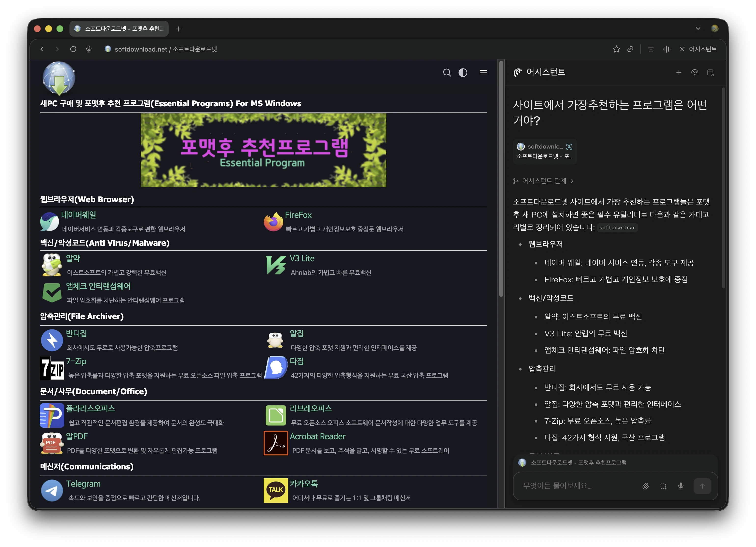Screen dimensions: 756x547
Task: Expand 어시스턴트 단계 steps chevron
Action: [572, 181]
